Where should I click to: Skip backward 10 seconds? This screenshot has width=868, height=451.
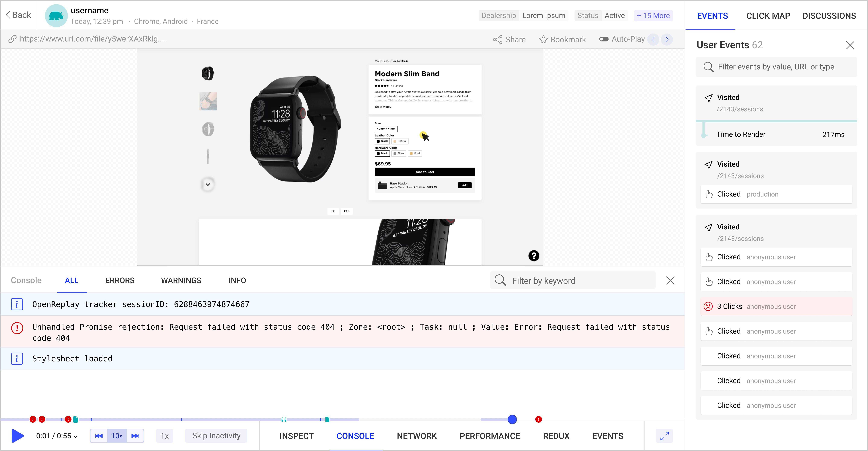(99, 436)
